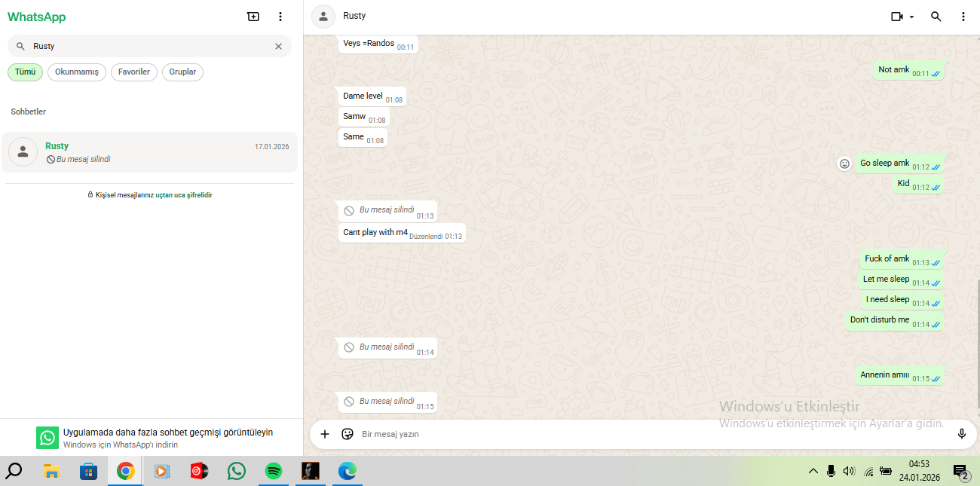Show hidden tray icons chevron
The height and width of the screenshot is (486, 980).
[813, 472]
